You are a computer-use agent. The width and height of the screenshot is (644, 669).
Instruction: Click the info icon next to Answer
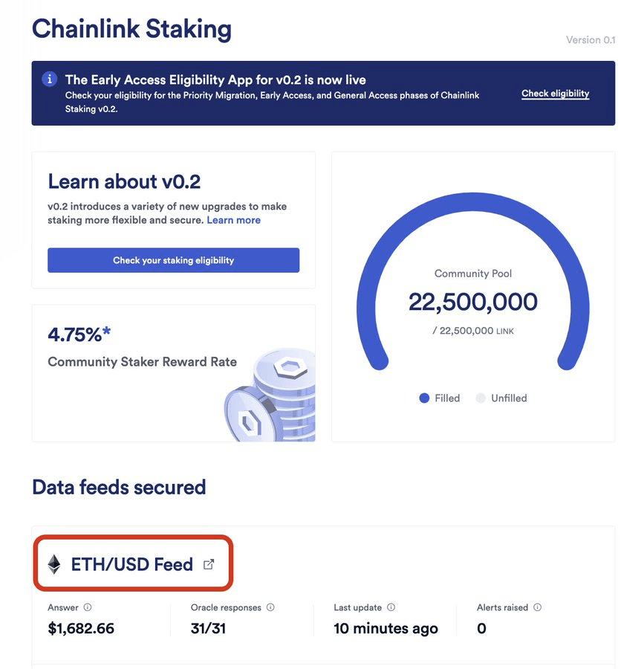pyautogui.click(x=88, y=607)
